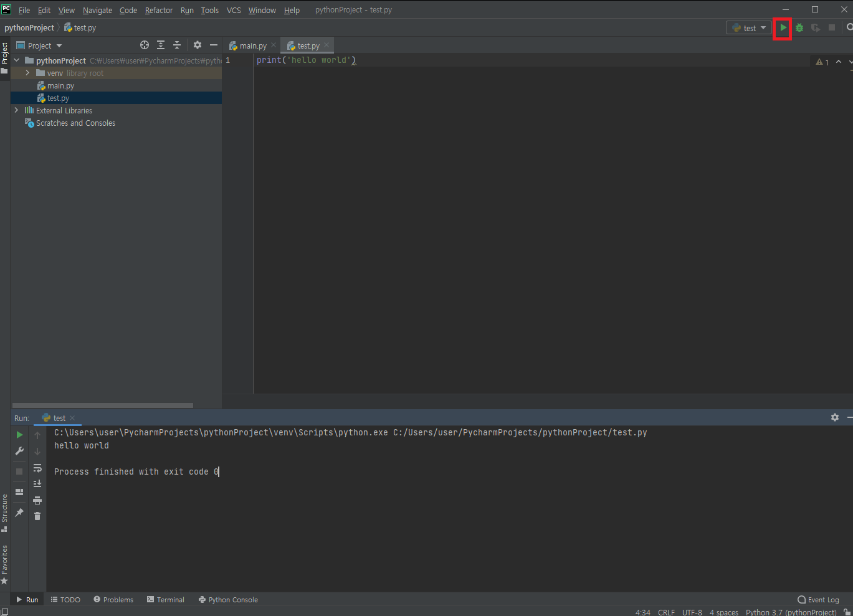Open the Problems tool window

click(x=113, y=600)
